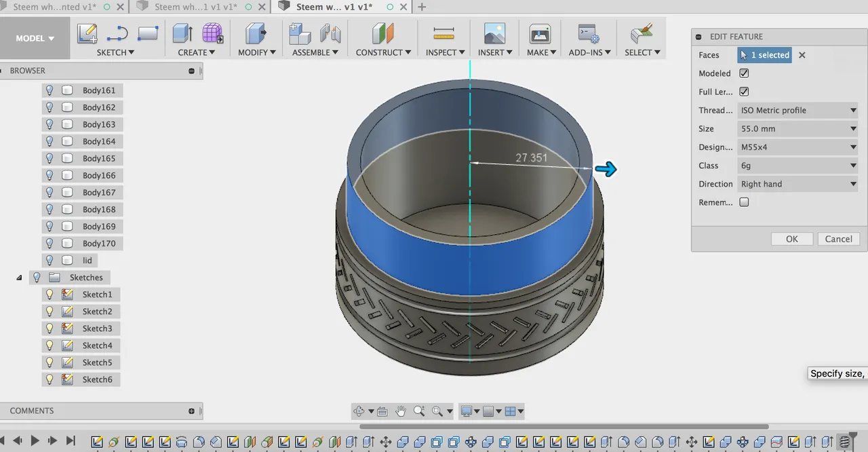Click the Insert image icon
868x452 pixels.
[494, 33]
